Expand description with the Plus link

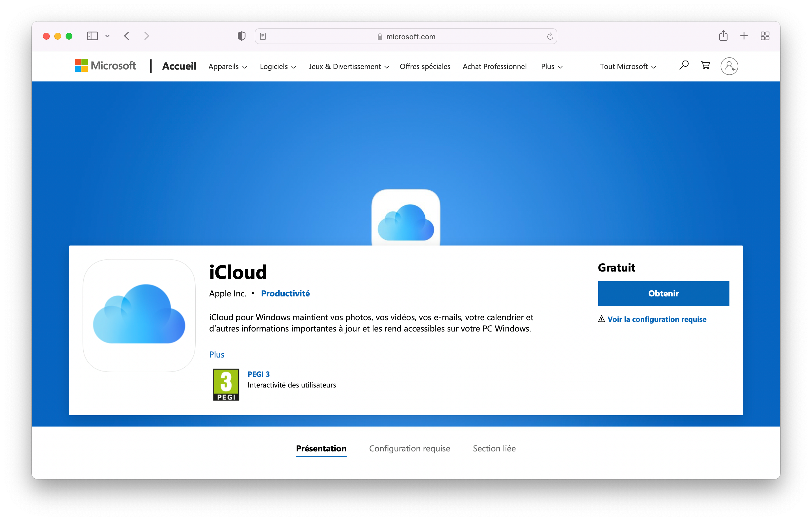click(x=217, y=354)
